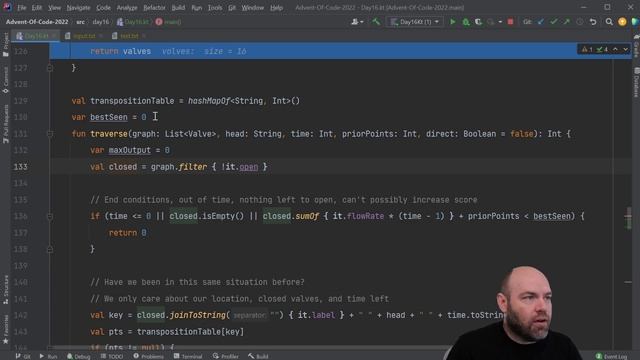Click the src breadcrumb in navigation bar
Image resolution: width=640 pixels, height=360 pixels.
(80, 22)
